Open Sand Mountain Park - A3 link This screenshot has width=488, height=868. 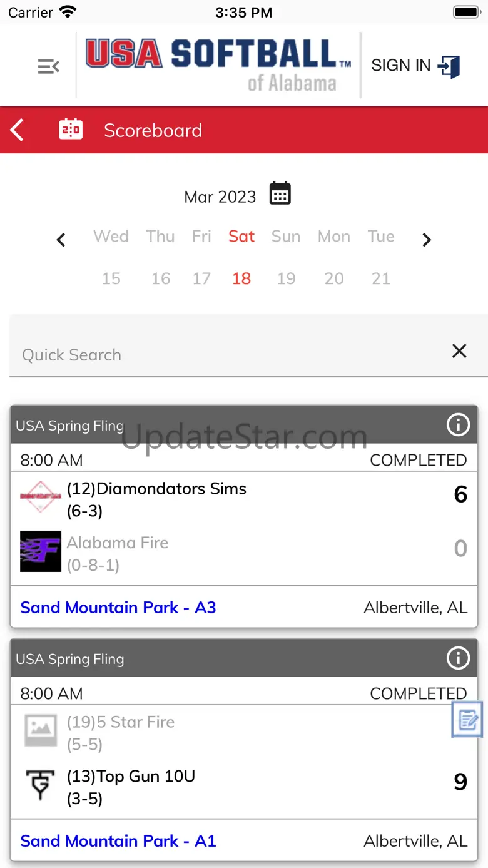(118, 607)
